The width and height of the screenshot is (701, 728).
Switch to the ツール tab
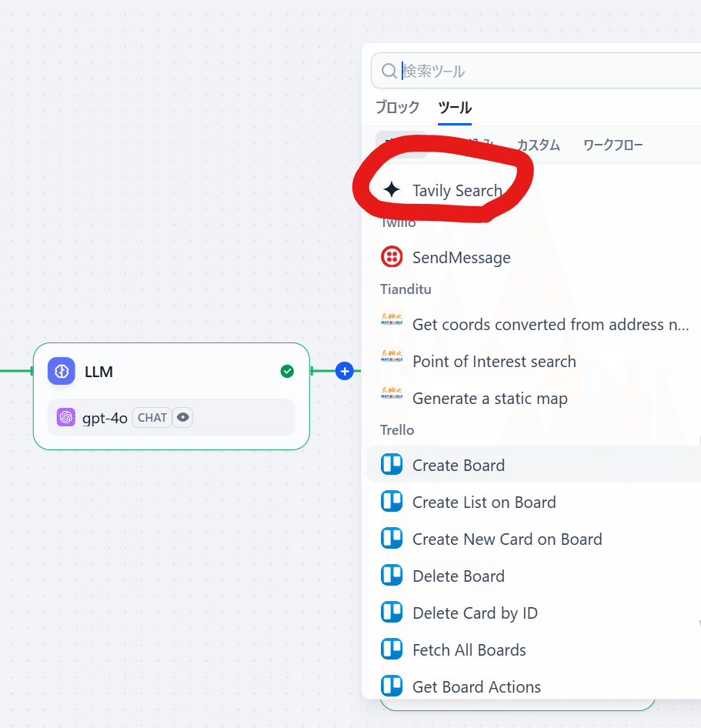coord(455,107)
